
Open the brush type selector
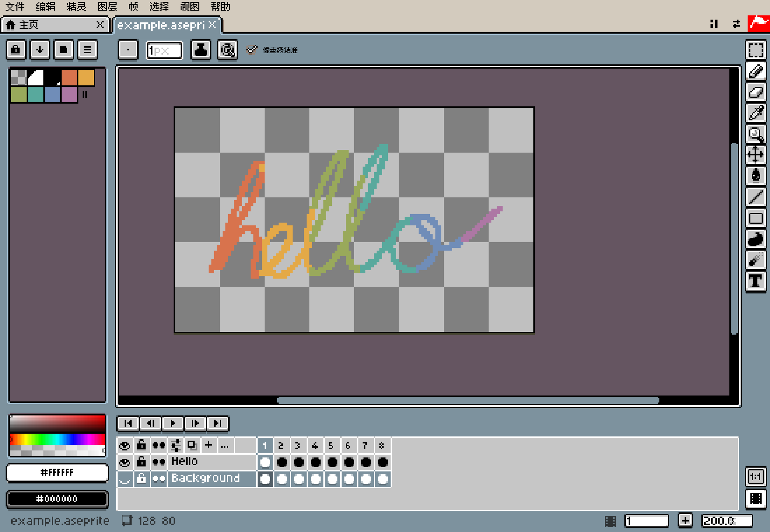[128, 50]
